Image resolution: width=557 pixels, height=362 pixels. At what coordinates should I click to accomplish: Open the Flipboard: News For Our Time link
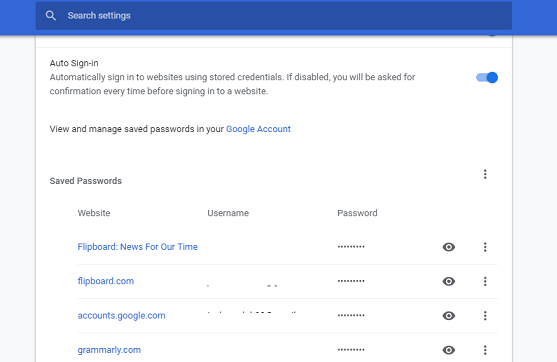point(137,247)
